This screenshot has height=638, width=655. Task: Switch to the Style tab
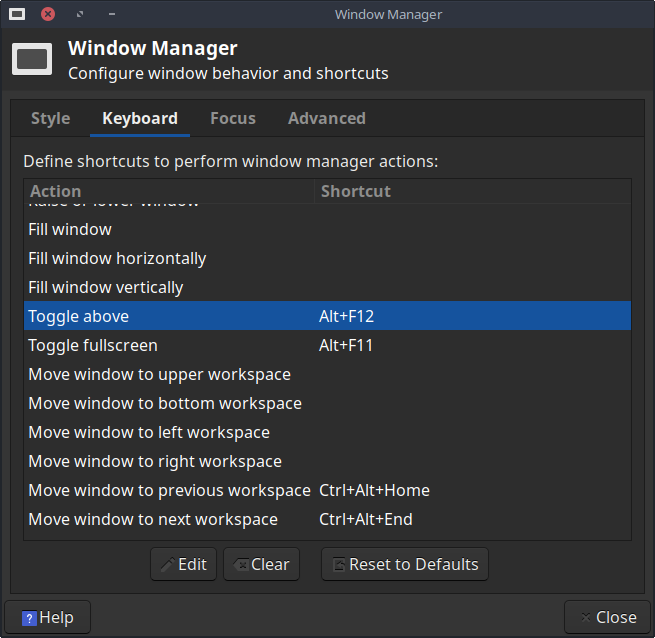point(51,118)
